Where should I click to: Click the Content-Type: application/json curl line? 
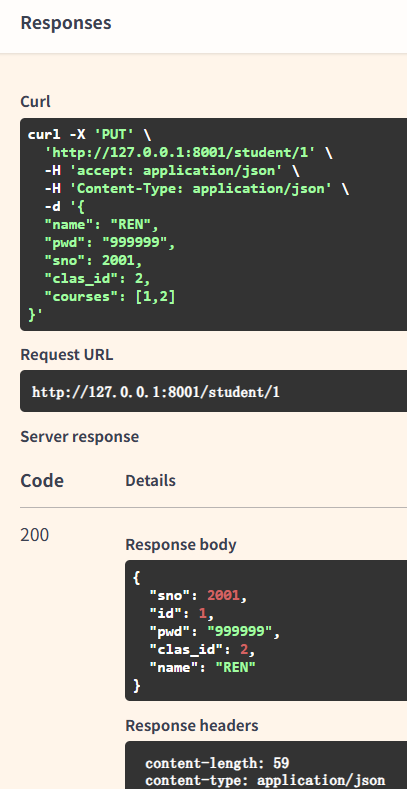[x=197, y=189]
